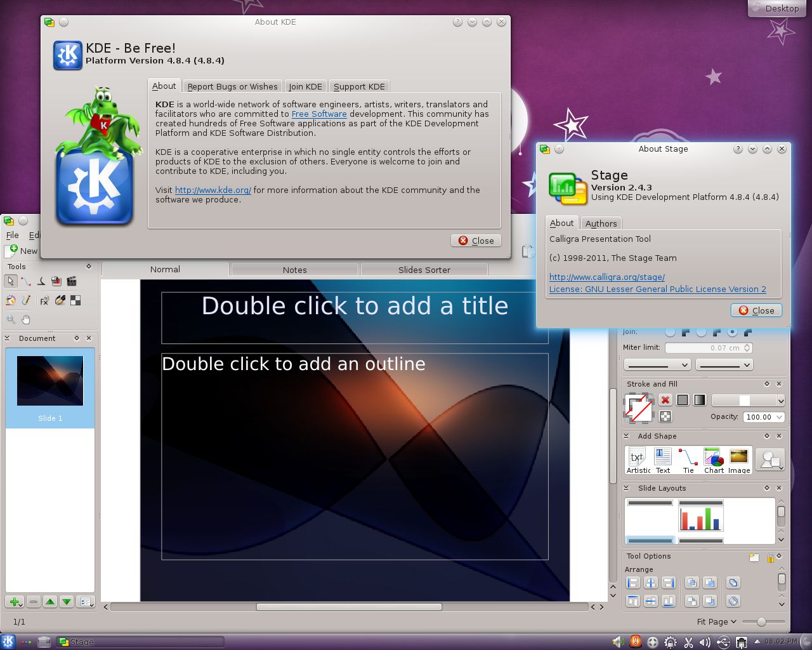Click the add slide plus button
812x650 pixels.
point(15,602)
